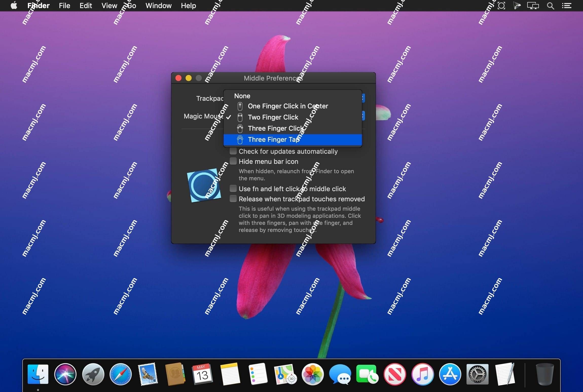Open FaceTime in the dock
The width and height of the screenshot is (583, 392).
(x=367, y=374)
